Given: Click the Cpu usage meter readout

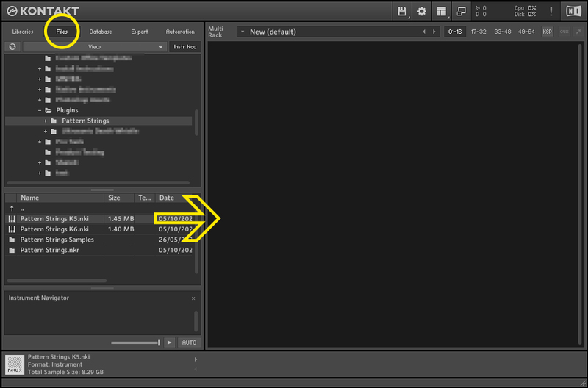Looking at the screenshot, I should pyautogui.click(x=525, y=8).
